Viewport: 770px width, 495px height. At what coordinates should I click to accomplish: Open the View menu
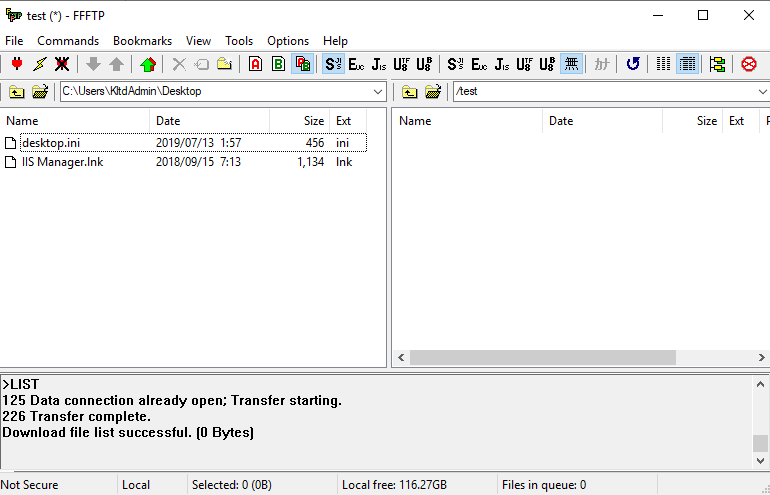[x=198, y=41]
